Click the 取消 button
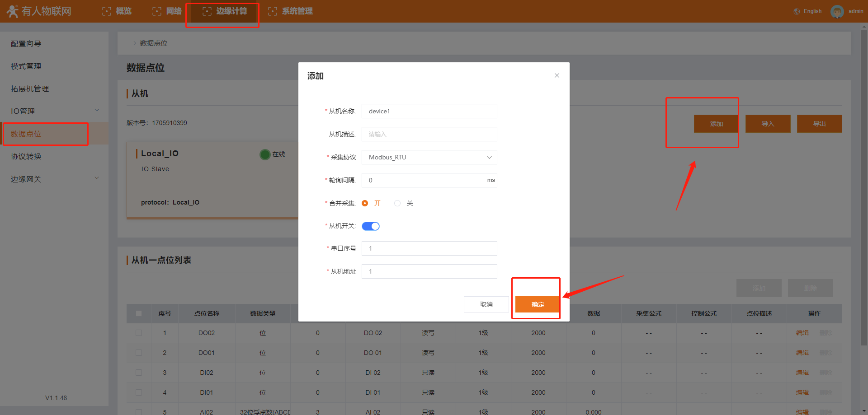The width and height of the screenshot is (868, 415). [486, 304]
